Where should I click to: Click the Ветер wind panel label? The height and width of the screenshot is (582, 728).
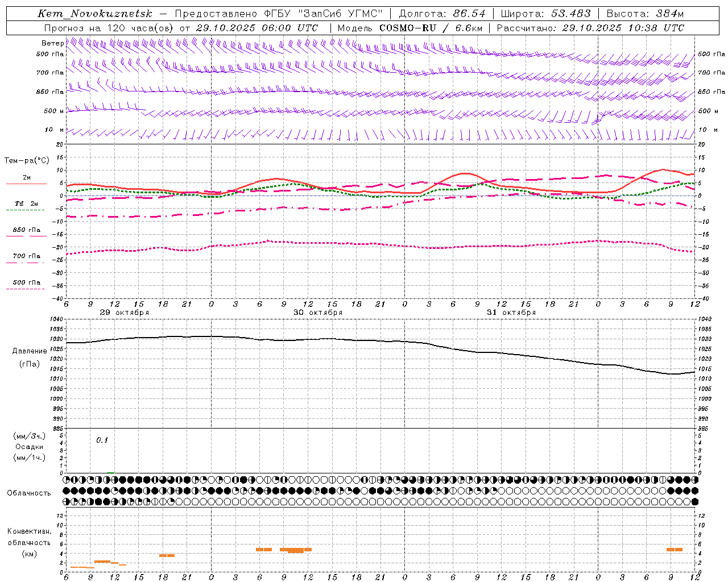52,43
